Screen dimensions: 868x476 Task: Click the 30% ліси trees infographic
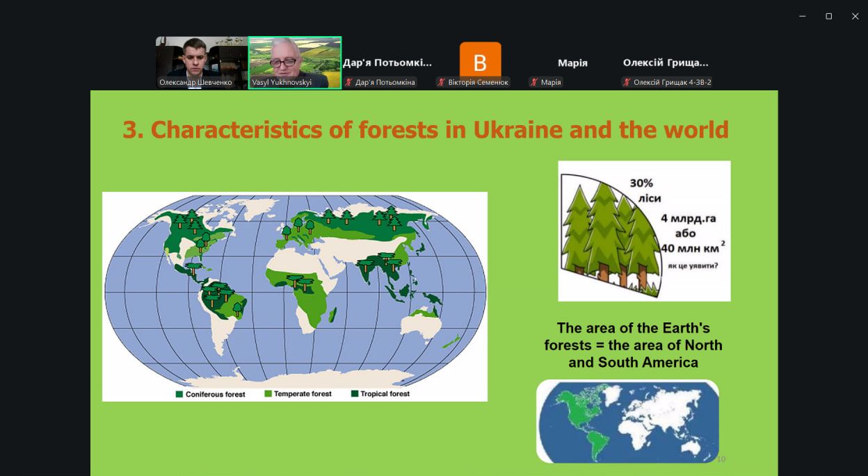point(644,231)
